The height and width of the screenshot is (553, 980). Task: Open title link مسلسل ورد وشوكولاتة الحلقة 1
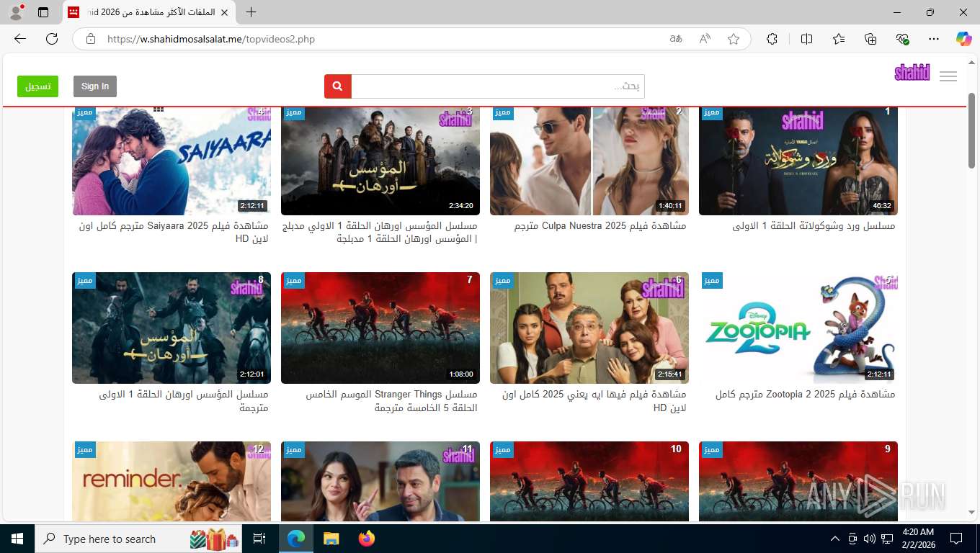tap(814, 226)
